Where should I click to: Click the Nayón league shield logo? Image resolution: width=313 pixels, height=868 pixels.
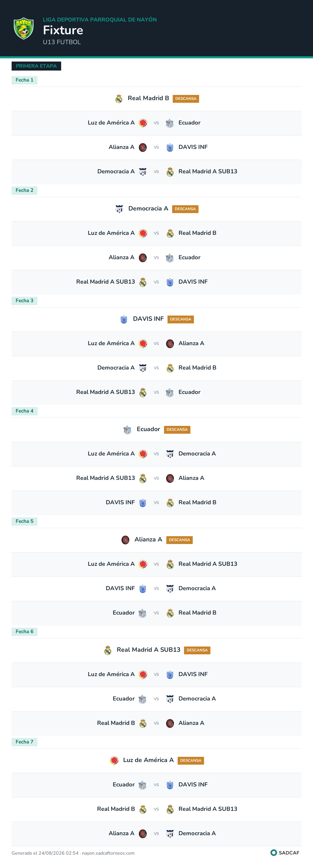[23, 28]
